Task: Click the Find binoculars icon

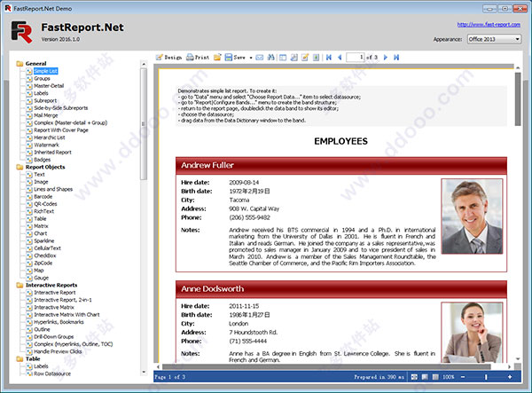Action: pyautogui.click(x=270, y=58)
